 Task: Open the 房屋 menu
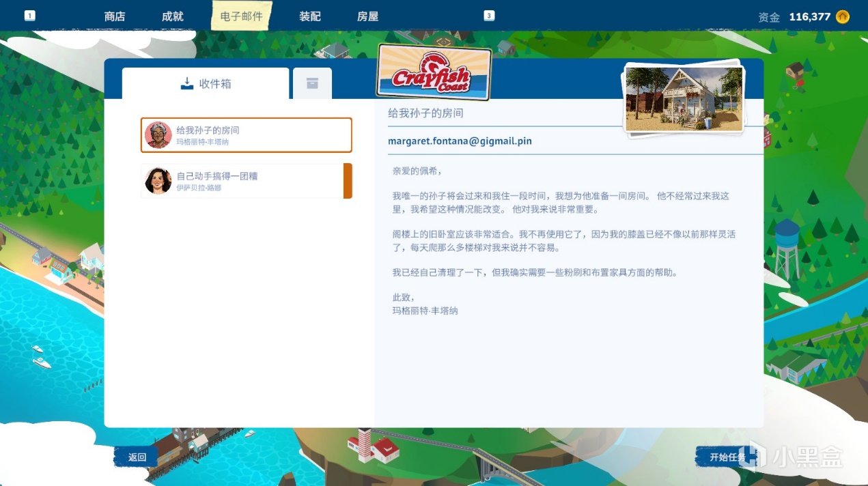(368, 16)
